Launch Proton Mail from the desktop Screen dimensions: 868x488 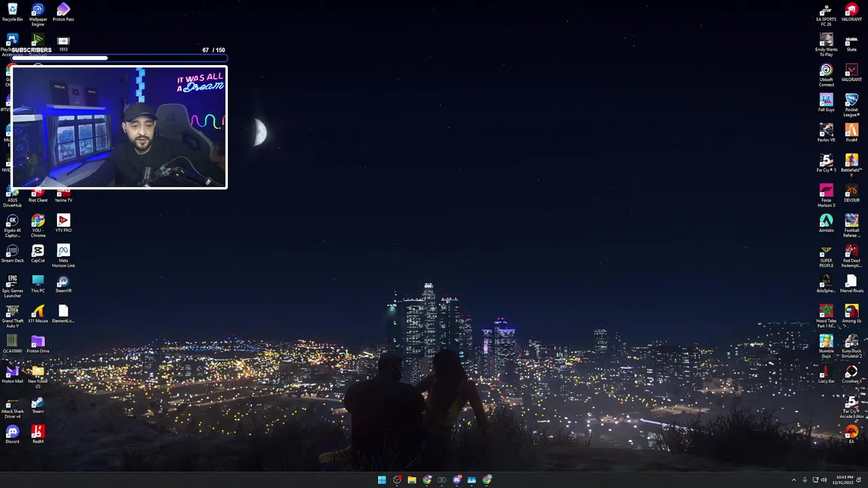[12, 375]
